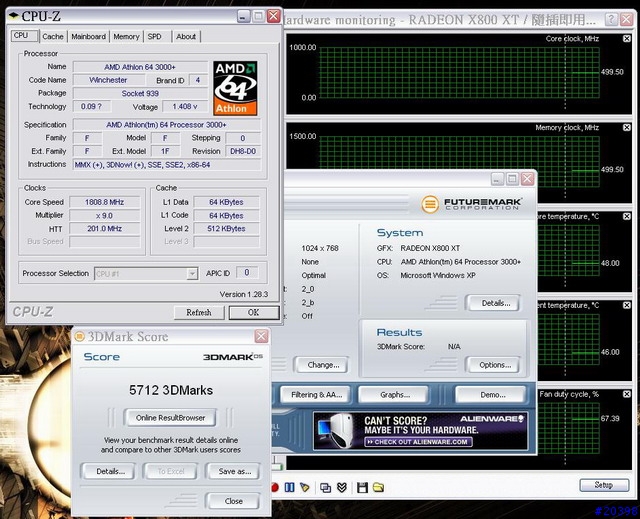Click the red record icon in hardware monitoring
Viewport: 640px width, 519px height.
pyautogui.click(x=275, y=487)
